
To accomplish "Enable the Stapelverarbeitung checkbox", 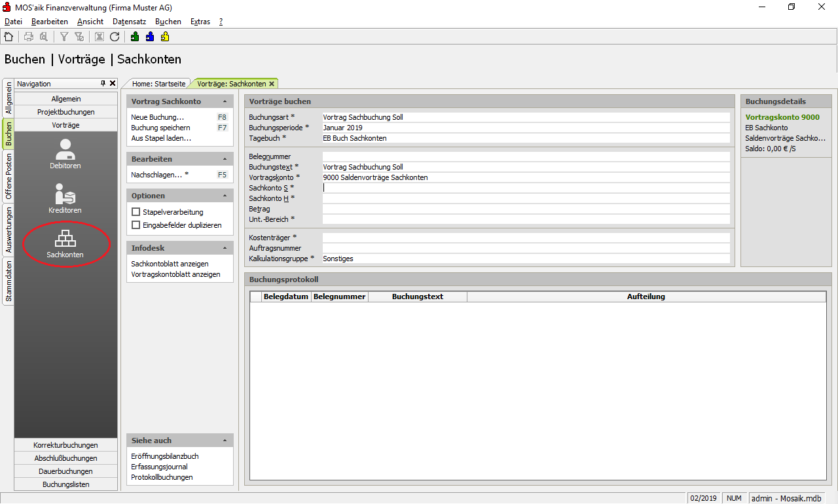I will [136, 212].
